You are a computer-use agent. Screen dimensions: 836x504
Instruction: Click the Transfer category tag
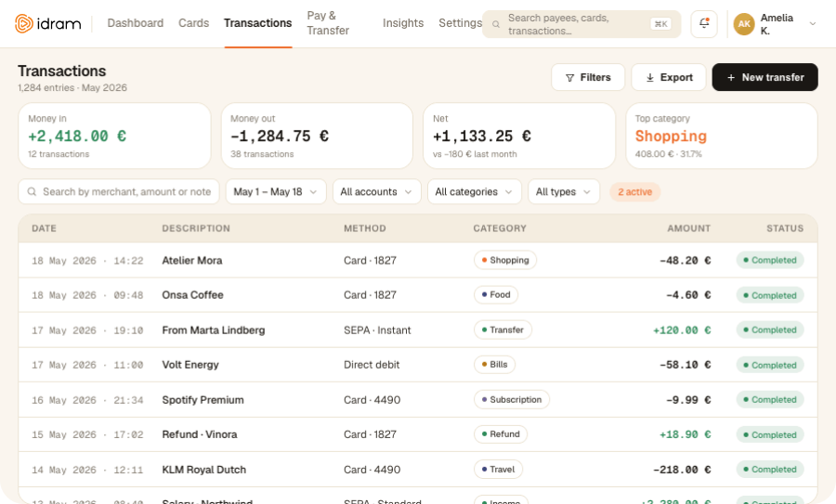click(x=503, y=330)
